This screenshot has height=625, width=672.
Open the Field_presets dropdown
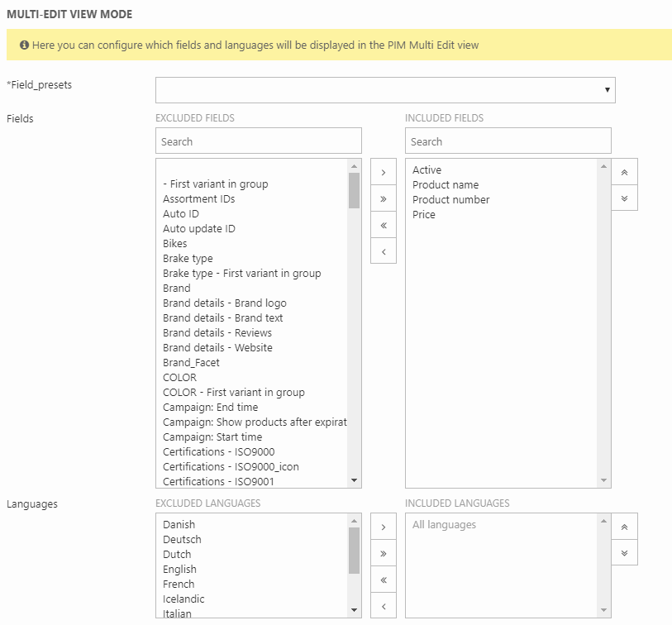[x=385, y=90]
